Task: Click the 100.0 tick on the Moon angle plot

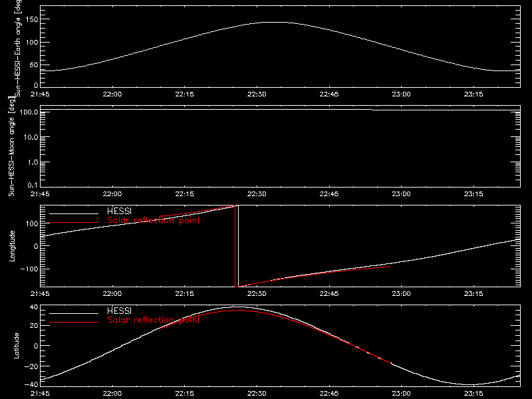Action: (x=29, y=112)
